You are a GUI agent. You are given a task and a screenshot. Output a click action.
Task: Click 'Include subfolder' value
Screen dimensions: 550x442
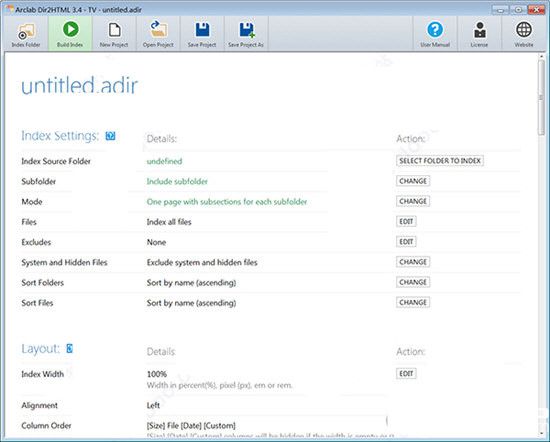click(177, 181)
